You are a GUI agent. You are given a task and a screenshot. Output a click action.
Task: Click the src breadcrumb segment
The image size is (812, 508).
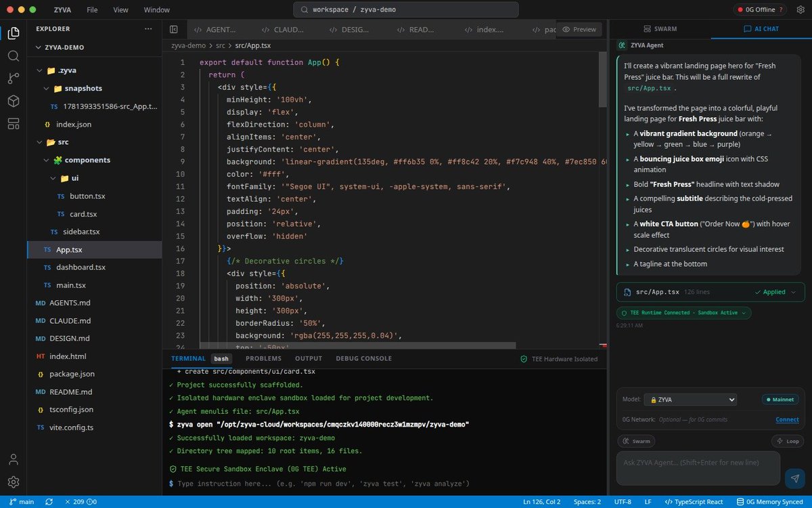click(221, 45)
